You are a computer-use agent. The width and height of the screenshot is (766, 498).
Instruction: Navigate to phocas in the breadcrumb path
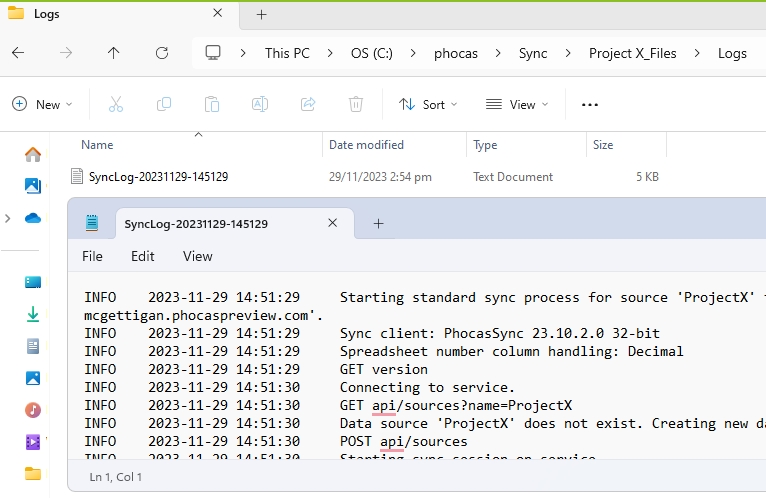455,53
